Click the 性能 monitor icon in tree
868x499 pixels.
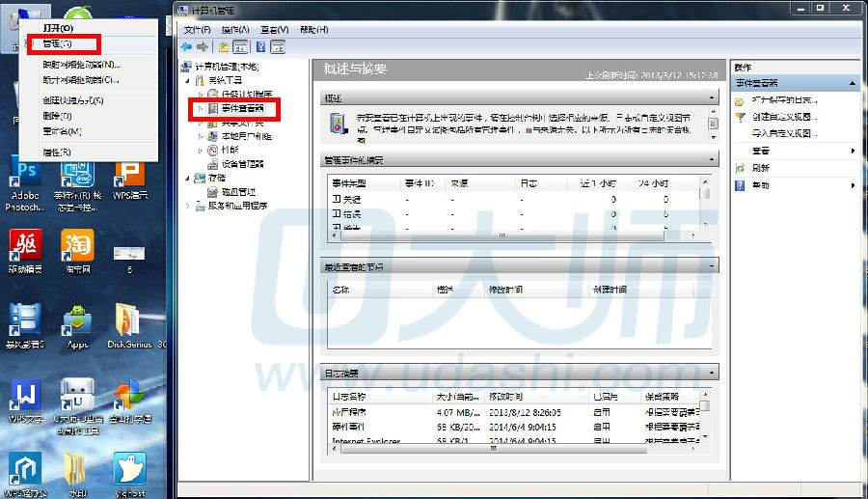(x=212, y=151)
